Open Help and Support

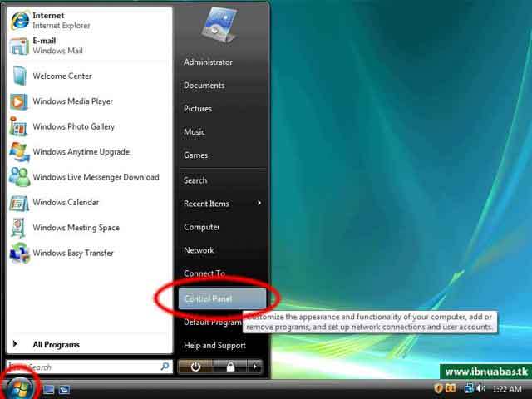point(214,346)
